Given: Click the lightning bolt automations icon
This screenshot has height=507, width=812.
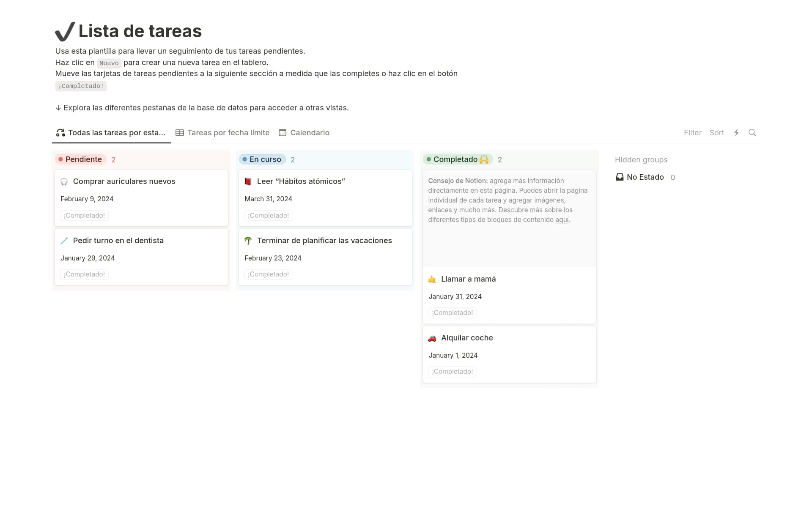Looking at the screenshot, I should pyautogui.click(x=736, y=133).
